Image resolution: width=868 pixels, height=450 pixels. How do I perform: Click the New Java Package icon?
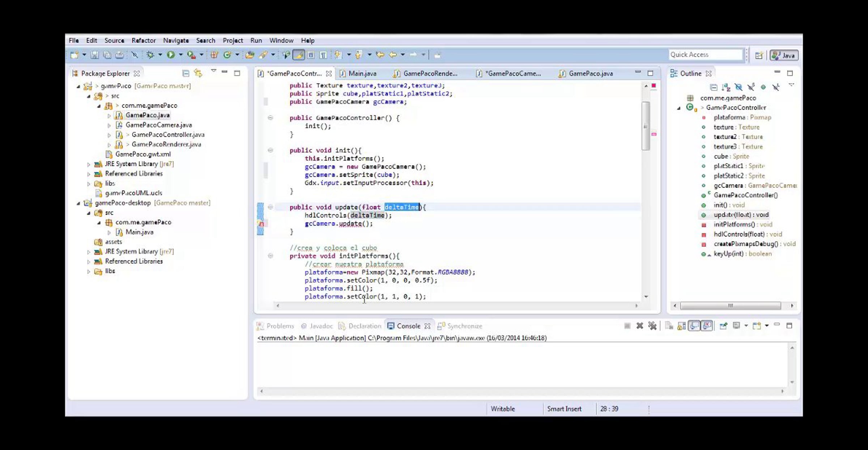click(214, 55)
